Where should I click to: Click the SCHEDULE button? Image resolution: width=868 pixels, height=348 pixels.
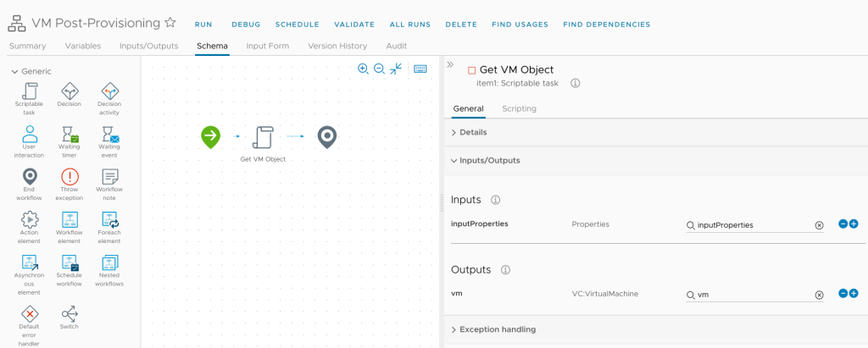coord(298,25)
